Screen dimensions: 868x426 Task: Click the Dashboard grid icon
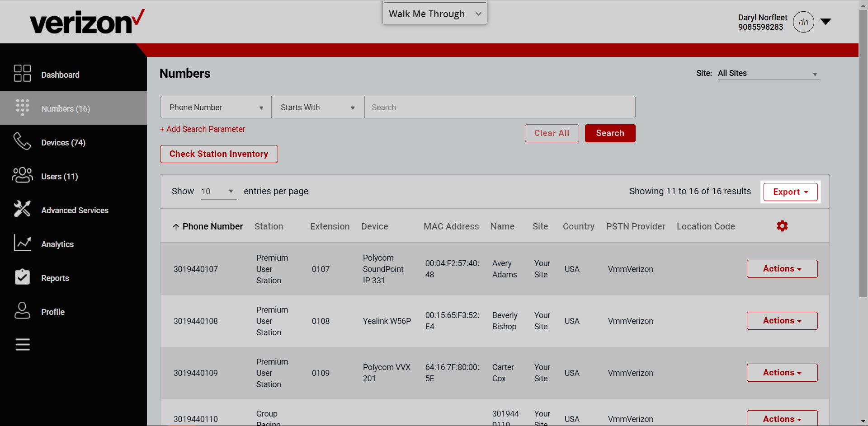coord(22,73)
